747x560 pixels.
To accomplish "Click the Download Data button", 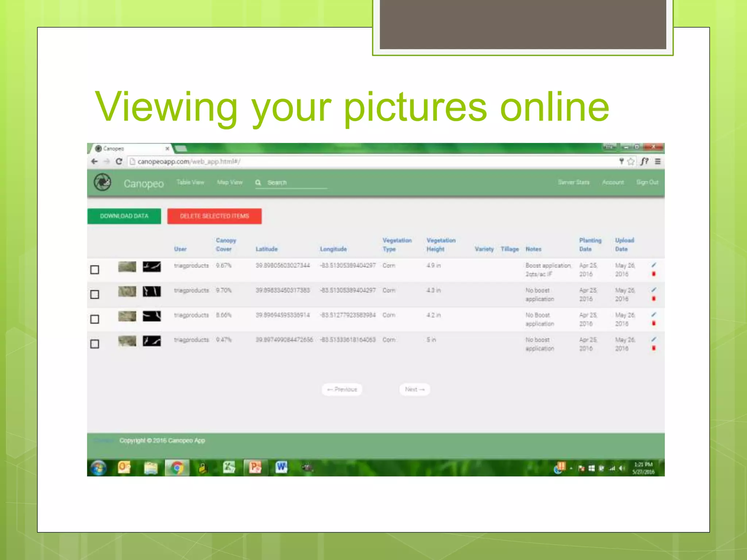I will tap(124, 216).
